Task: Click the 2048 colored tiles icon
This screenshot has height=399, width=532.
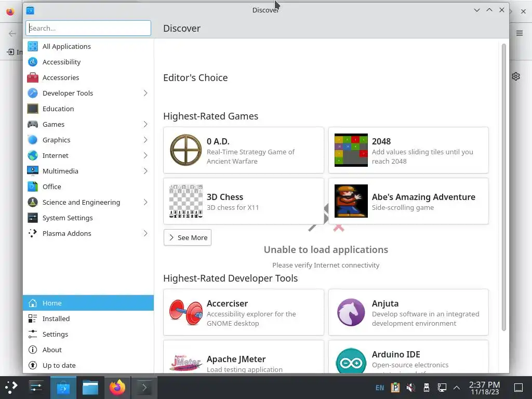Action: click(351, 150)
